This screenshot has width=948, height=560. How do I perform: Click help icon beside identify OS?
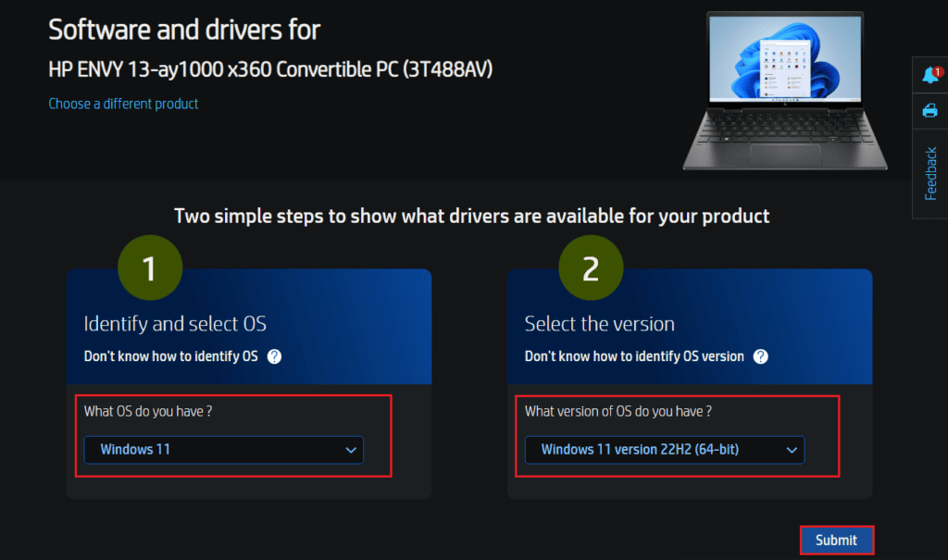point(274,356)
